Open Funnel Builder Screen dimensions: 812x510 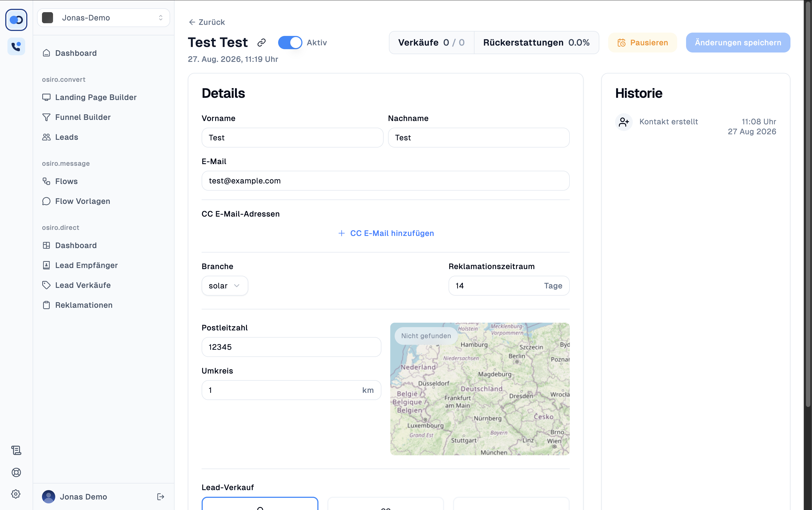(x=83, y=117)
